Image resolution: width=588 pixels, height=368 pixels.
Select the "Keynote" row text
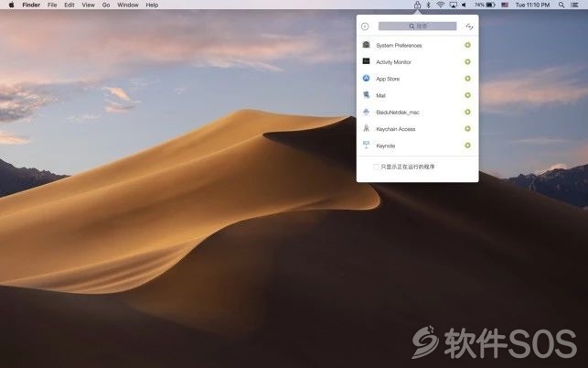[386, 146]
